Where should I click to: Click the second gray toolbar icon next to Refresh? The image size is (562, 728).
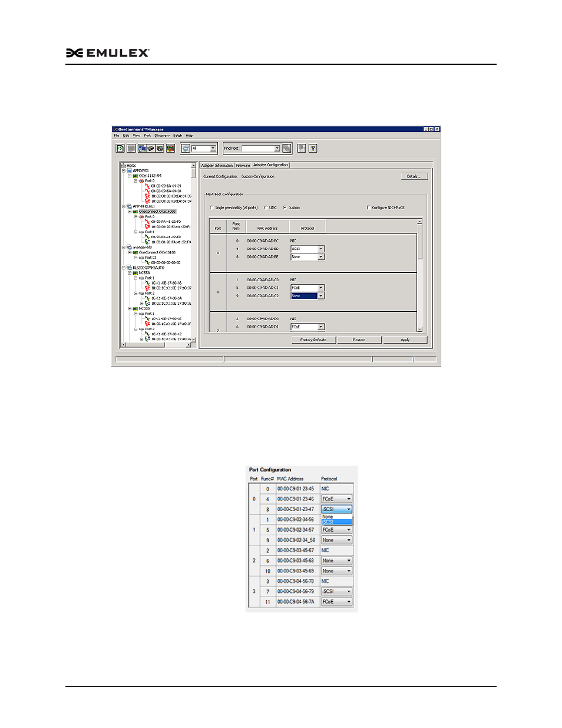(131, 149)
